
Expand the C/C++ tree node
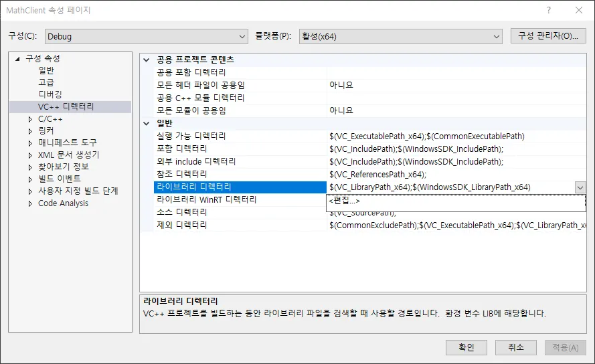[30, 119]
